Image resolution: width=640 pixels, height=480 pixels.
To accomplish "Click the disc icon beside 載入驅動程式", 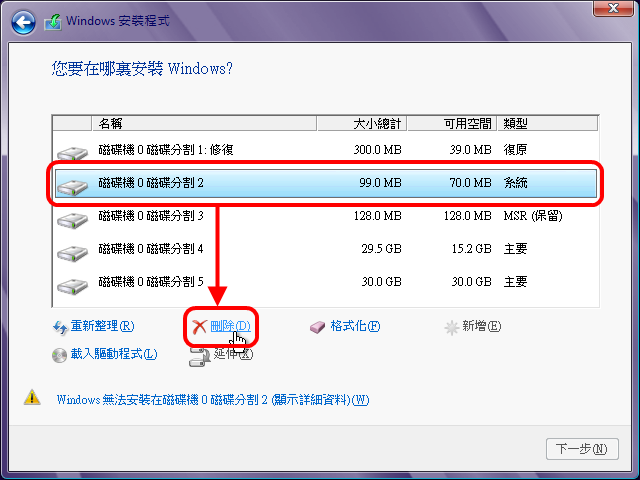I will (x=59, y=355).
